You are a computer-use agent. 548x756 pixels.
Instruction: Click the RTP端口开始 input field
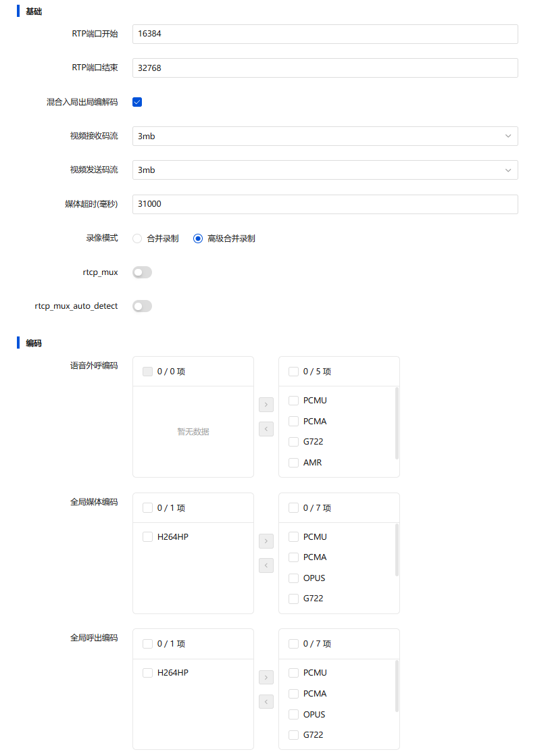(325, 34)
